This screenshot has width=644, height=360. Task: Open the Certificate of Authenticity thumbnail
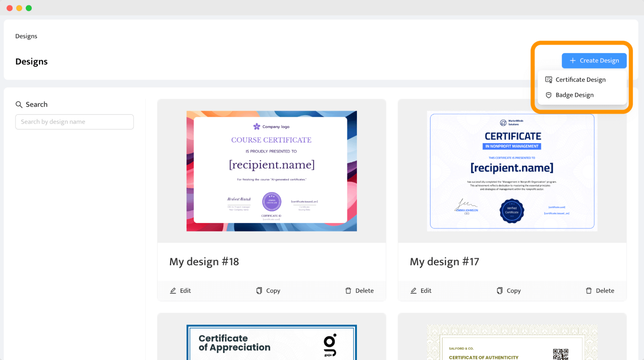click(512, 342)
